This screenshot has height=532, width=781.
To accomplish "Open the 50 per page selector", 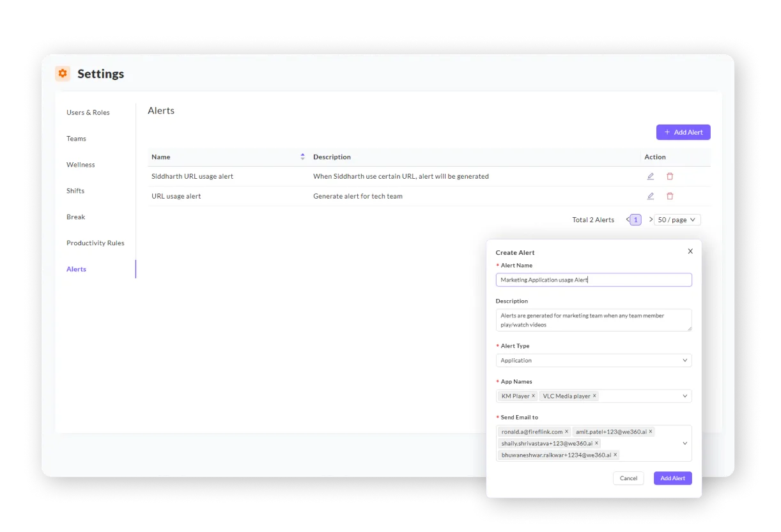I will click(677, 219).
